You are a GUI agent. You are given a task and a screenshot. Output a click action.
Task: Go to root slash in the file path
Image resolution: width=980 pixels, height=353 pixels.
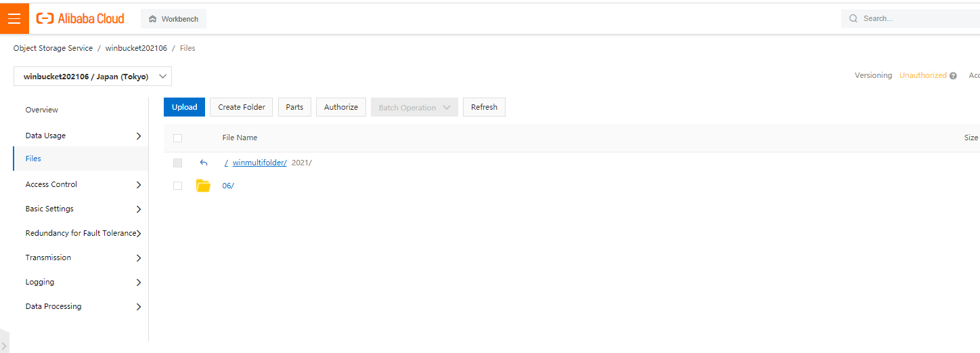click(226, 163)
